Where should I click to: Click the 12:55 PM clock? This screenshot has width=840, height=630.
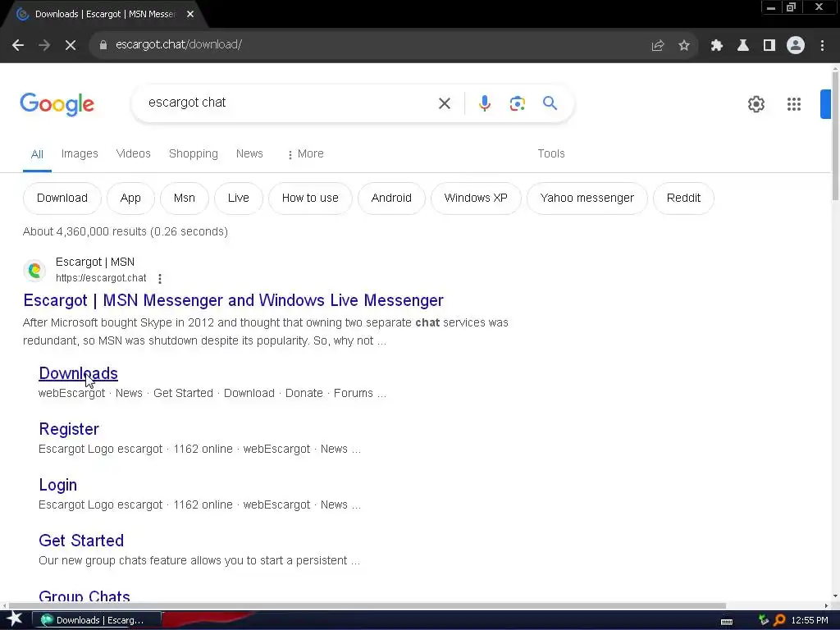810,620
